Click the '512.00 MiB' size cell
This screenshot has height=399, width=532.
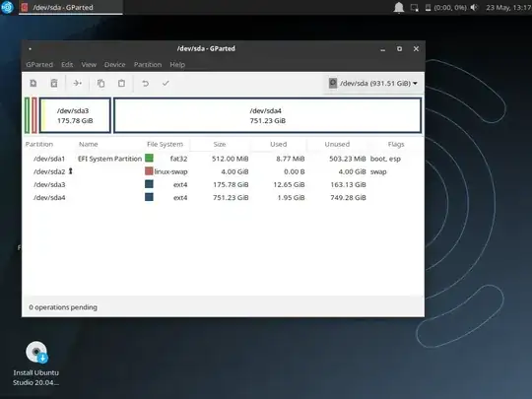click(x=230, y=159)
